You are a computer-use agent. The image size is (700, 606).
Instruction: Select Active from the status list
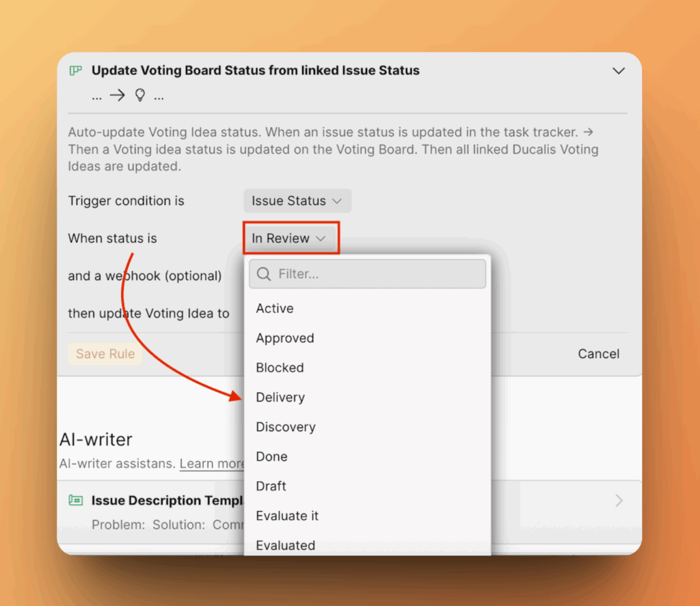[275, 308]
